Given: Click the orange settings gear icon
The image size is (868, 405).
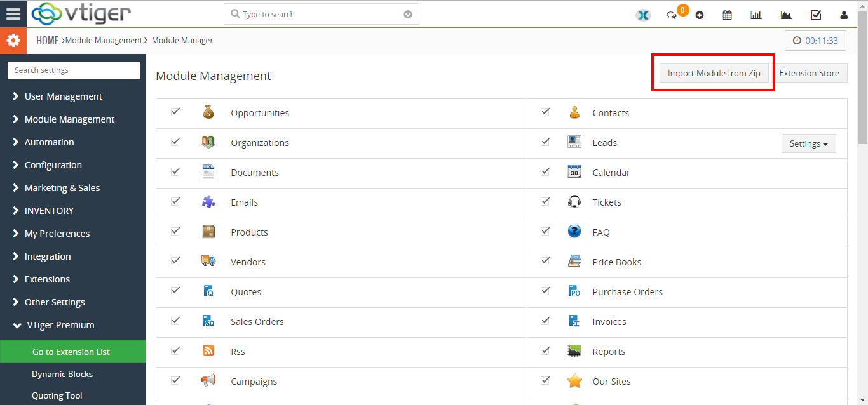Looking at the screenshot, I should [x=13, y=41].
